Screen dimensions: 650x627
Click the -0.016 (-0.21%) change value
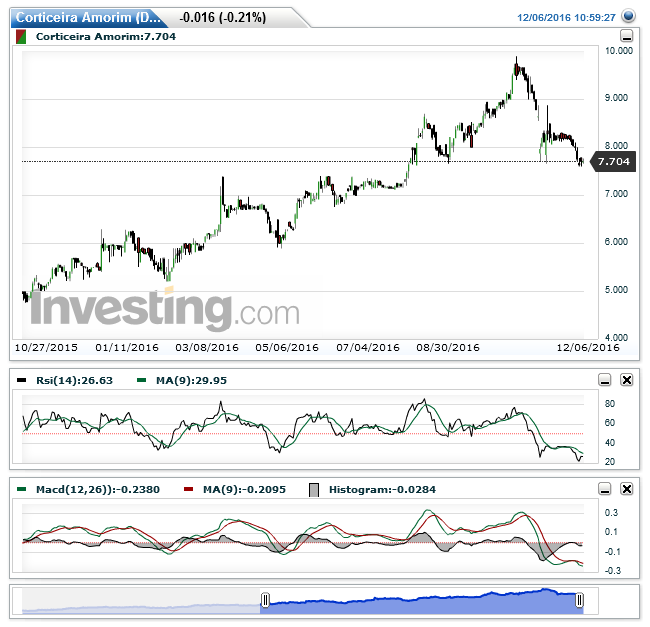[223, 17]
